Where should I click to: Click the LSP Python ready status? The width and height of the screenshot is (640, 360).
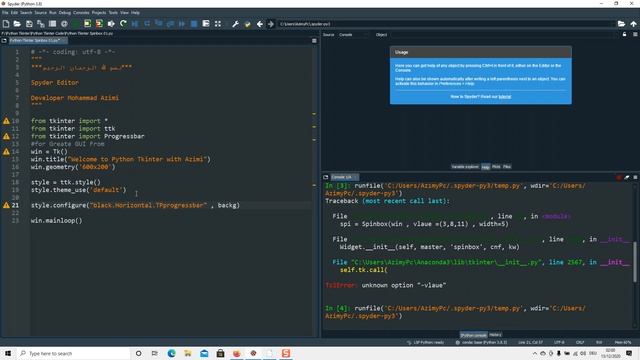[425, 342]
